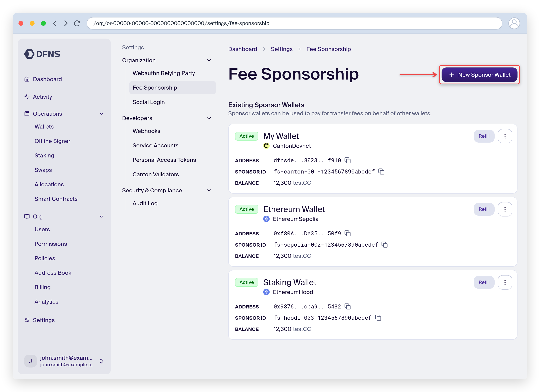Open Staking Wallet more options menu
This screenshot has height=392, width=540.
505,282
